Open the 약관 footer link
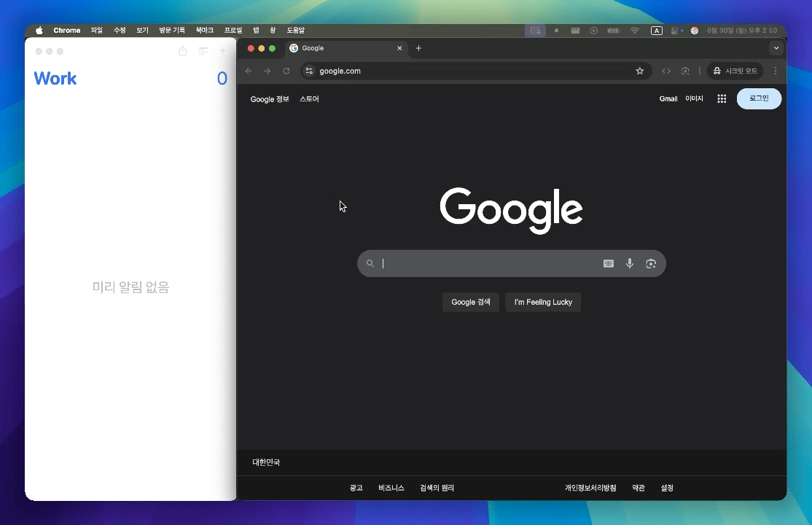The height and width of the screenshot is (525, 812). point(639,488)
